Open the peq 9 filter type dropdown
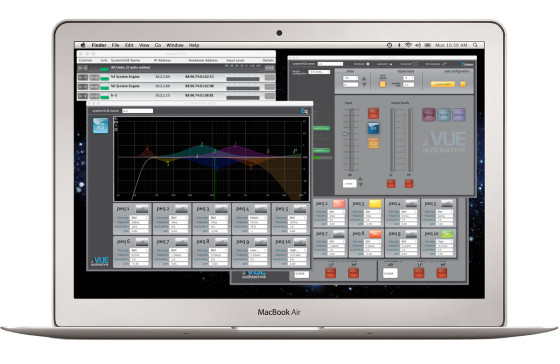Screen dimensions: 560x364 pyautogui.click(x=258, y=250)
